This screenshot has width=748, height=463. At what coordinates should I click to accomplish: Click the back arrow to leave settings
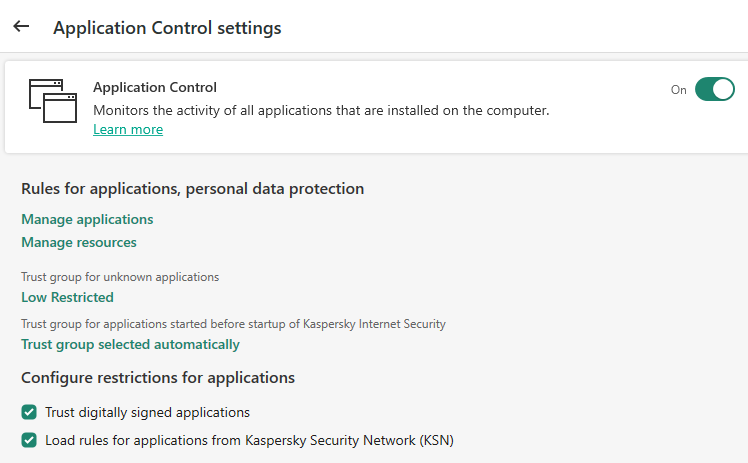coord(21,27)
